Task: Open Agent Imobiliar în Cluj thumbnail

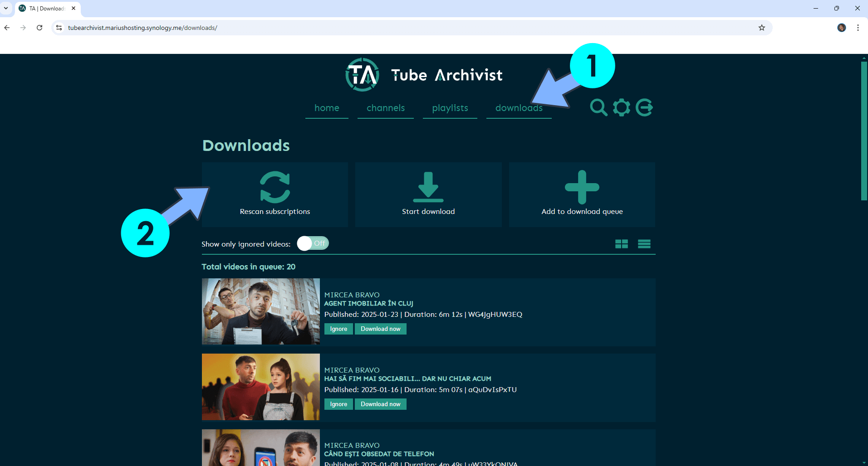Action: click(x=261, y=311)
